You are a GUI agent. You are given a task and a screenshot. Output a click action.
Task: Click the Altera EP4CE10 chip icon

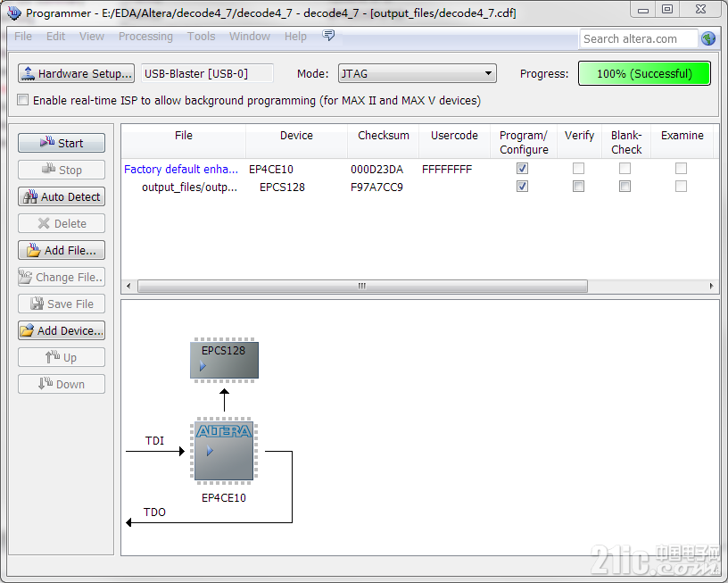(224, 451)
